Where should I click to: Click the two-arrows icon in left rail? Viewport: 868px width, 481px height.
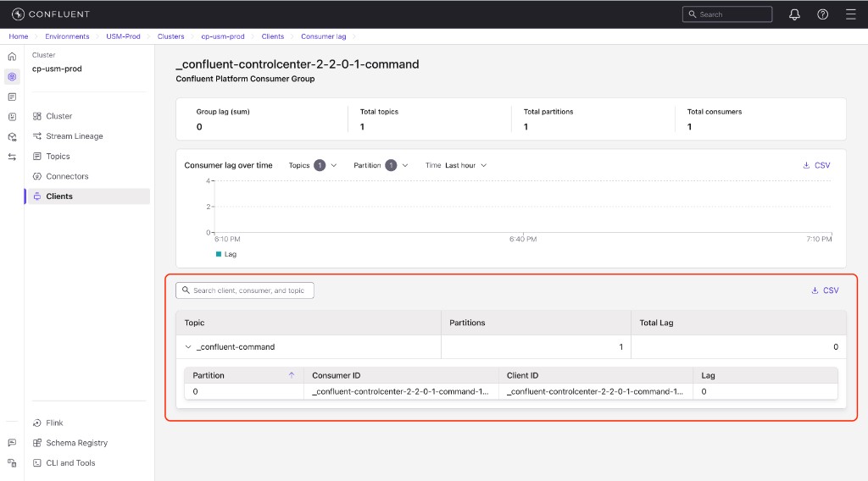12,157
